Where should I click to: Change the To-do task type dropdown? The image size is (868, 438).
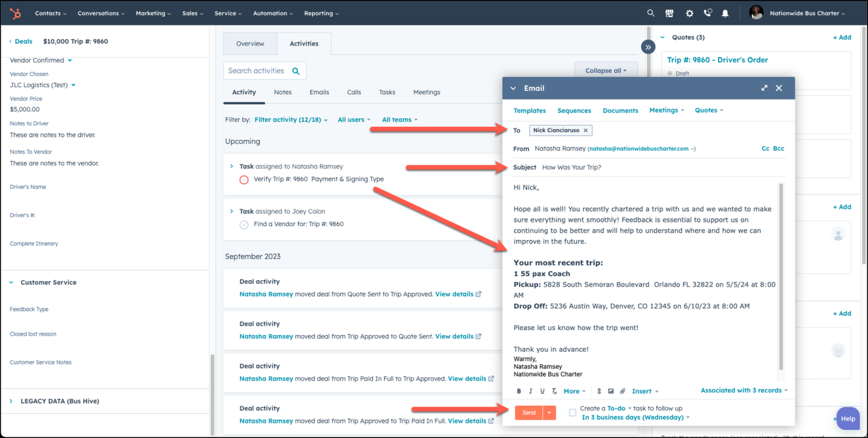point(619,408)
